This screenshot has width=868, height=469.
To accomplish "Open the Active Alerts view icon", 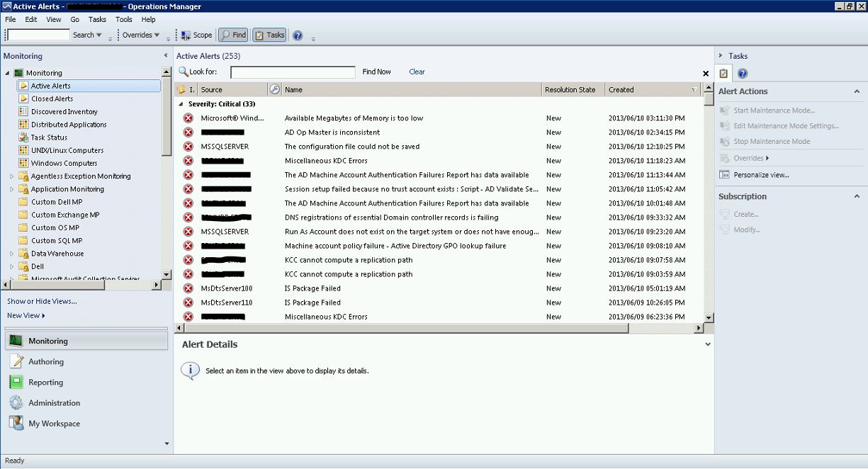I will tap(24, 86).
